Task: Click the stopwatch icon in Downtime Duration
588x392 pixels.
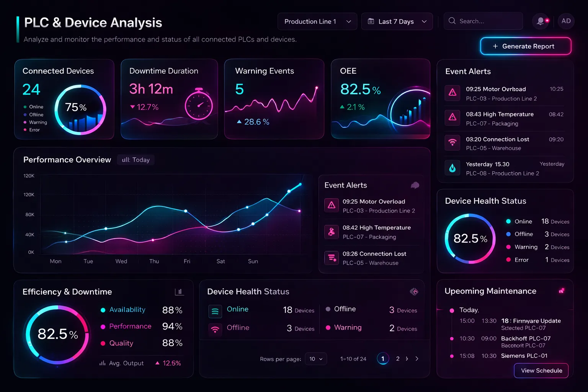Action: (x=199, y=104)
